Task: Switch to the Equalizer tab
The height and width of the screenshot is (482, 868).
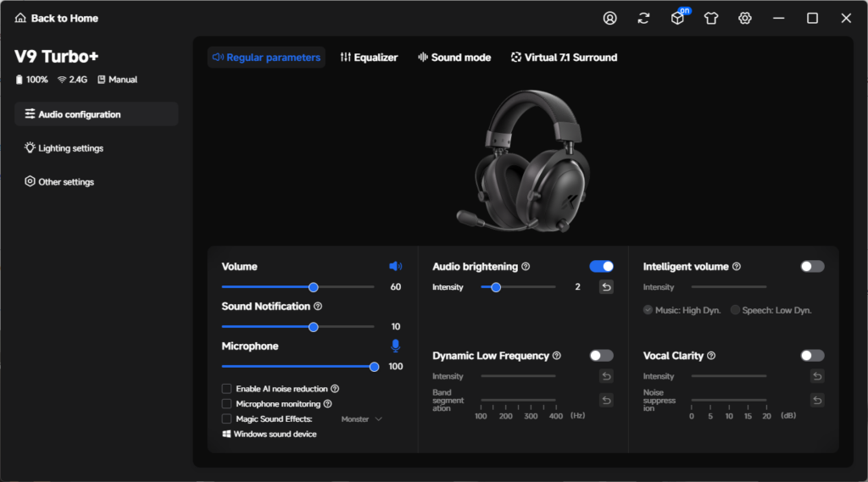Action: (369, 58)
